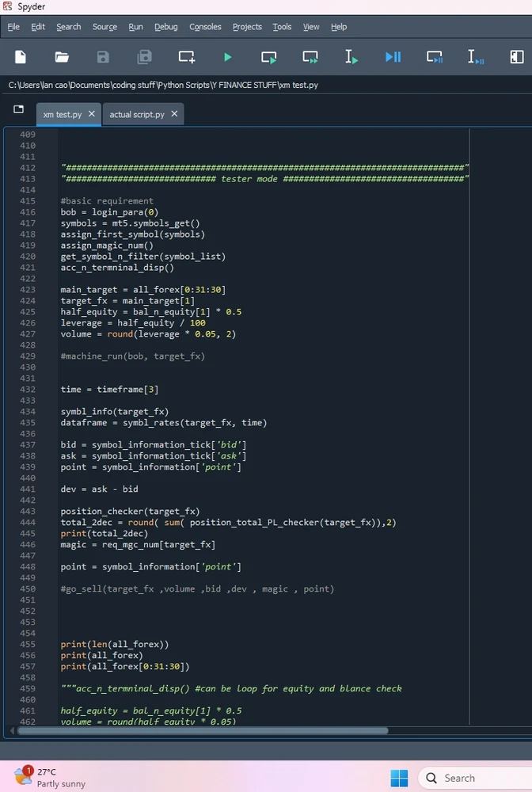Screen dimensions: 532x792
Task: Create a new cell at current line
Action: click(186, 57)
